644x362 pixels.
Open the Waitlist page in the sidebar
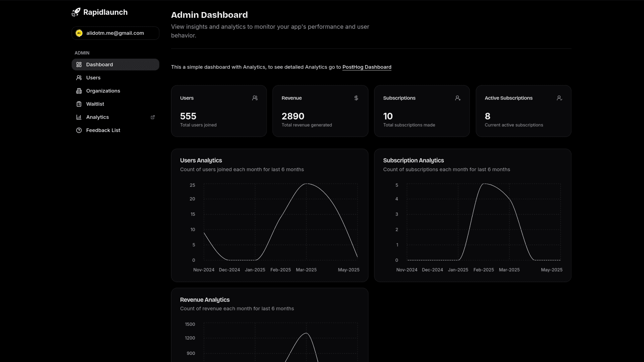(x=95, y=104)
